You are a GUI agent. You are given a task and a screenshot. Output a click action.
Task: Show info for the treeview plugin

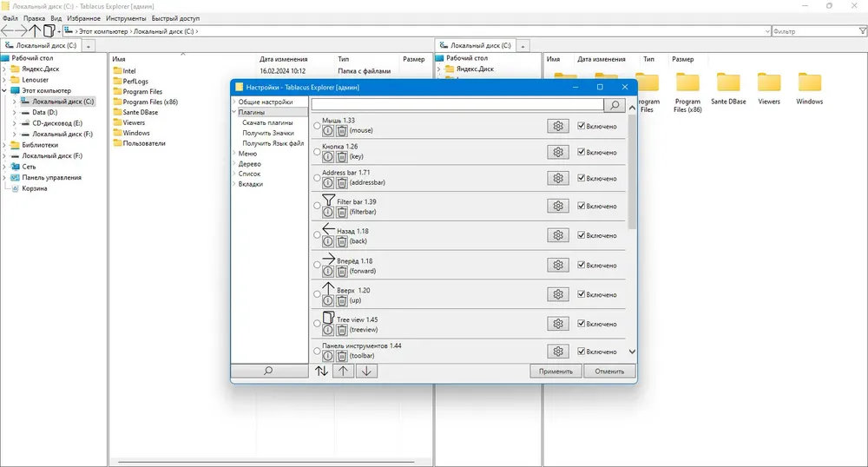tap(328, 330)
